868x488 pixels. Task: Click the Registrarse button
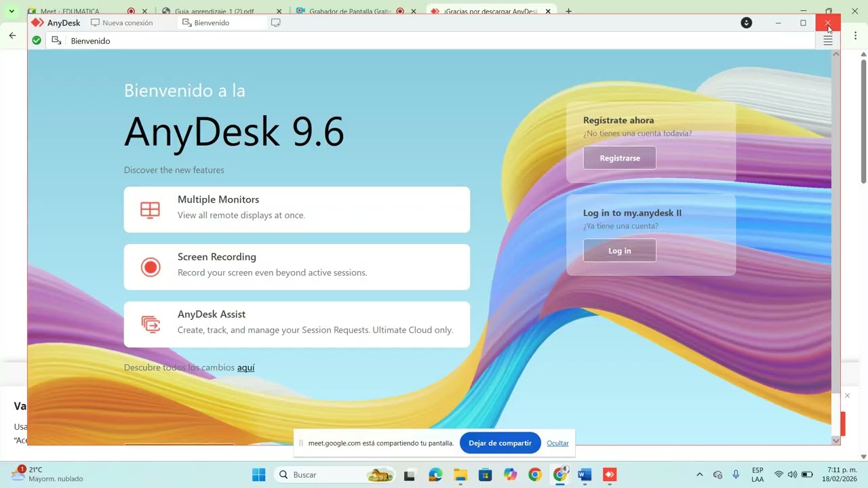[x=620, y=158]
